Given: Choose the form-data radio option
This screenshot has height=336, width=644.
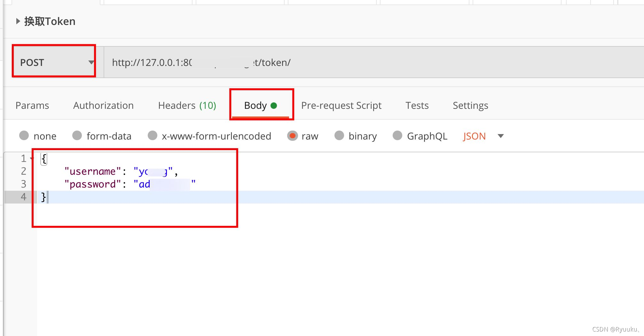Looking at the screenshot, I should click(x=77, y=136).
